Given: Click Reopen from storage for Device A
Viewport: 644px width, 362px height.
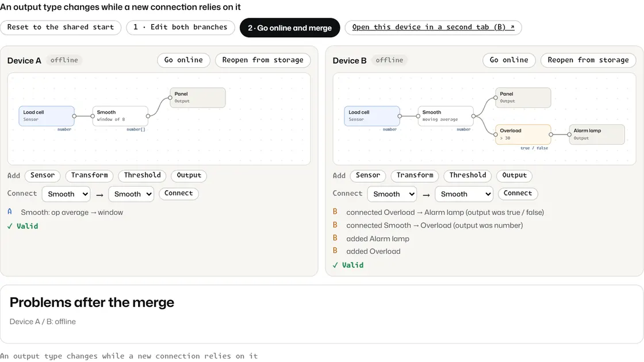Looking at the screenshot, I should coord(263,60).
